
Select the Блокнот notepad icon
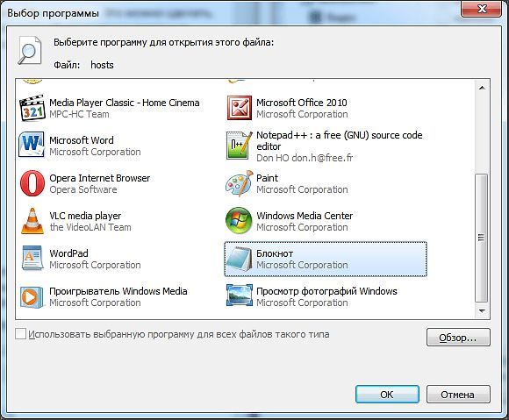point(240,259)
